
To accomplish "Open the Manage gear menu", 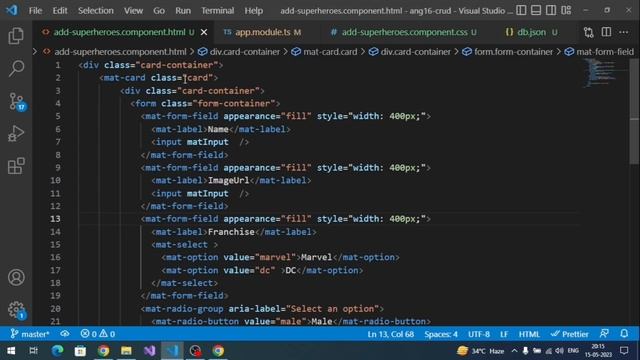I will [x=17, y=310].
